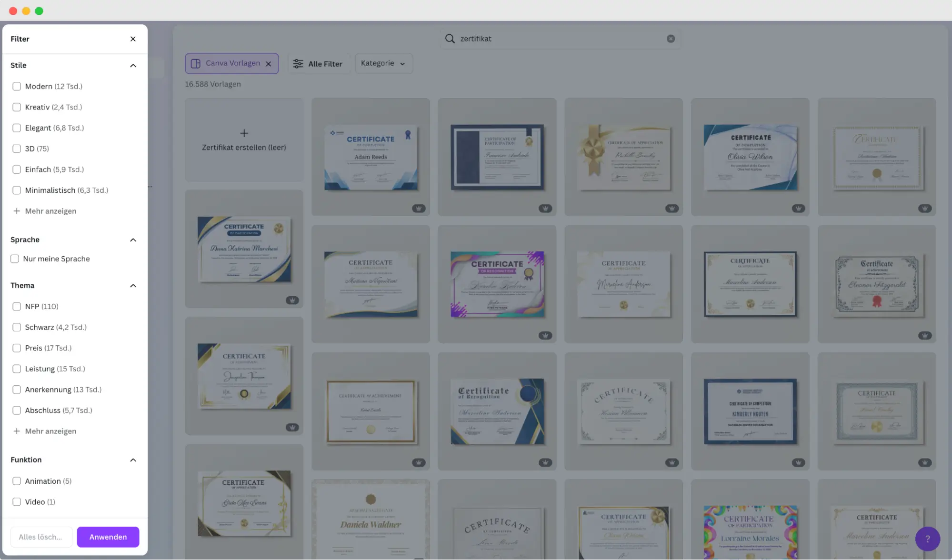Click the crown badge on the Eleanor Fitzgerald certificate
The height and width of the screenshot is (560, 952).
click(925, 335)
